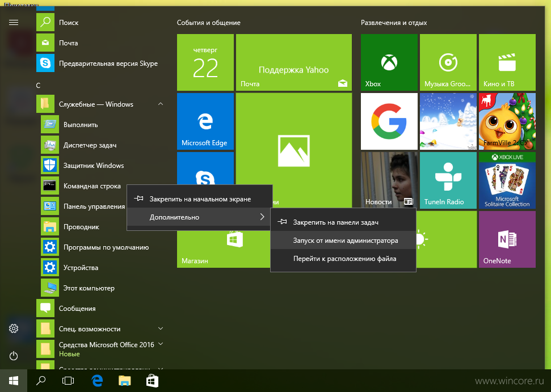Screen dimensions: 551x392
Task: Open Диспетчер задач
Action: coord(102,145)
